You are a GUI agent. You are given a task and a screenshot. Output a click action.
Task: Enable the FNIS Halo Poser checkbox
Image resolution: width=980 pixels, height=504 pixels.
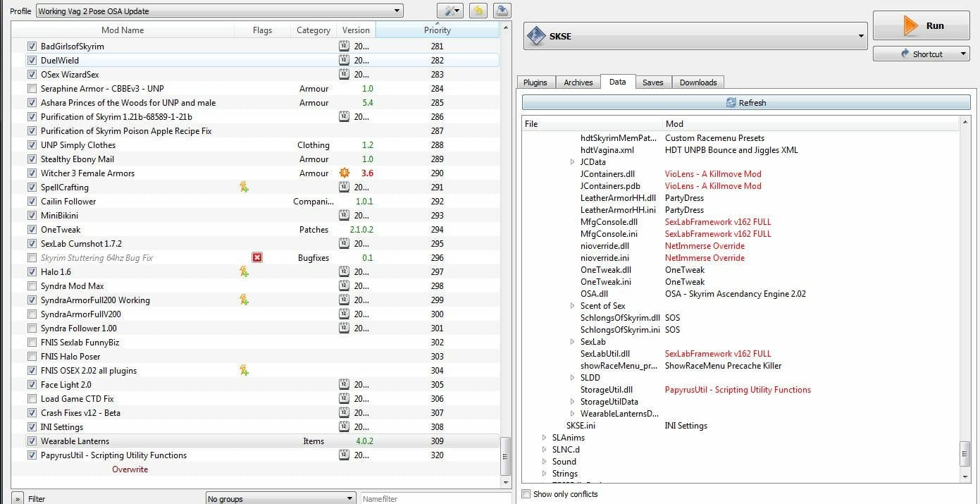coord(32,357)
